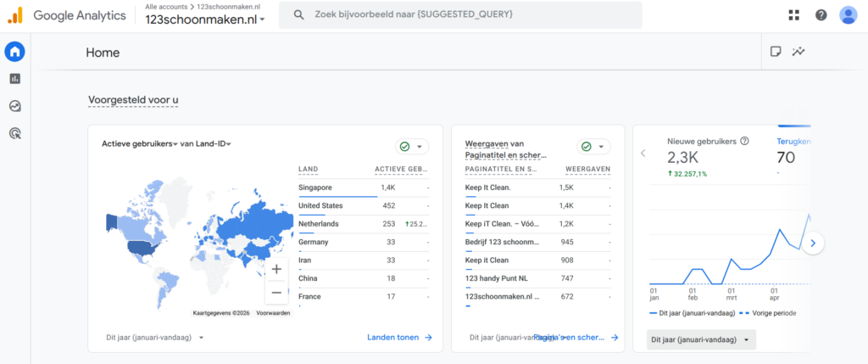Select the 'Keep iT Clean. – Vóó...' row
Screen dimensions: 868x364
[538, 224]
